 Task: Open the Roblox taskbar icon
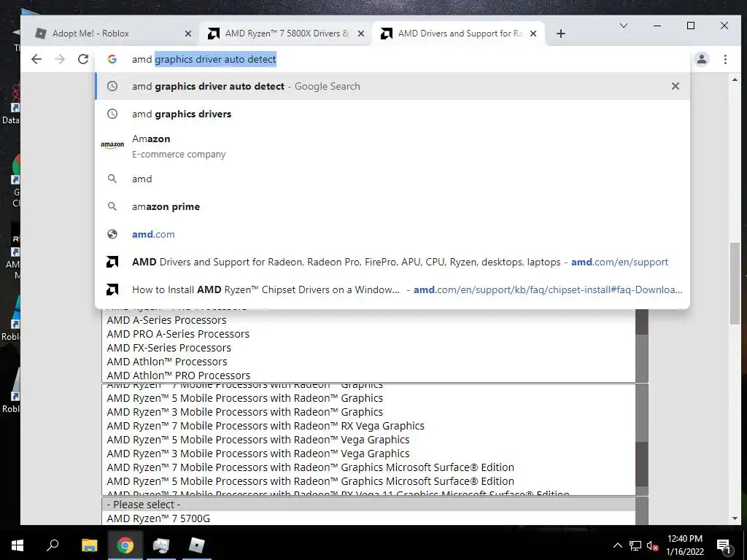point(197,545)
